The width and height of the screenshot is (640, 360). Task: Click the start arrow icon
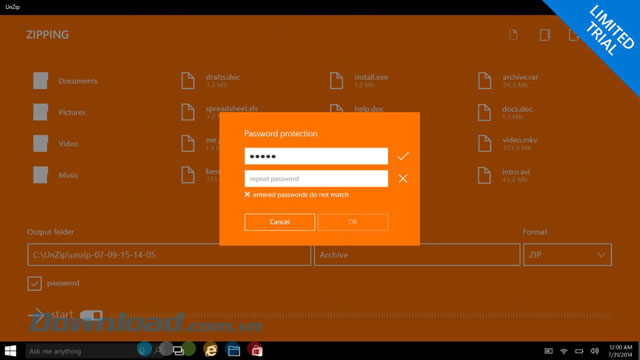coord(37,315)
